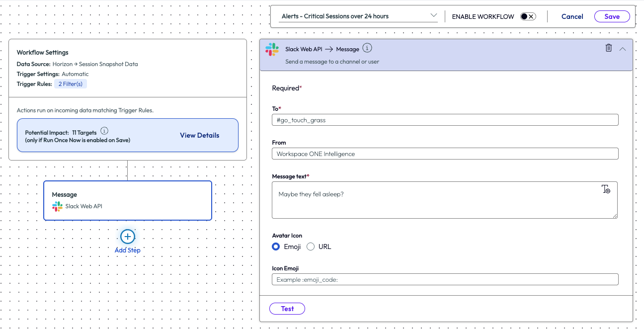Screen dimensions: 644x329
Task: Open the 2 Filter(s) trigger rules
Action: pos(71,84)
